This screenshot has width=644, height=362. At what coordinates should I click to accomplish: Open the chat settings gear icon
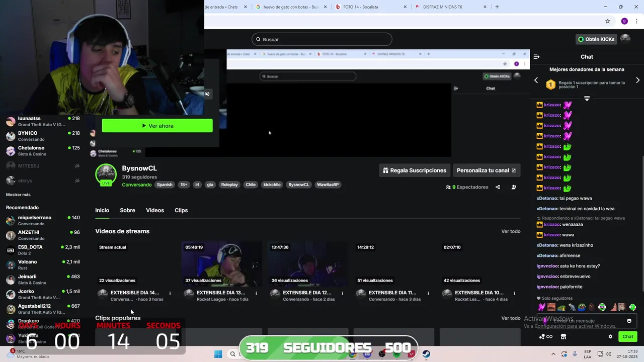(x=610, y=337)
